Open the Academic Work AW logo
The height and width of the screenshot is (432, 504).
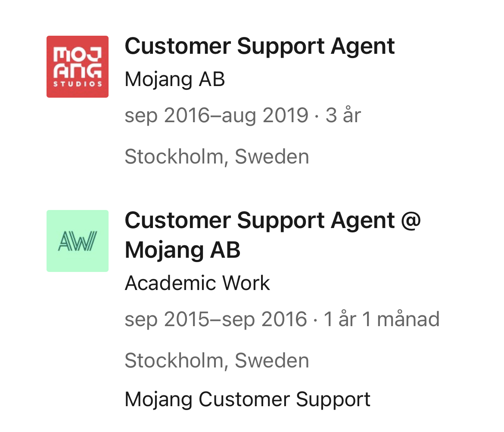tap(78, 241)
